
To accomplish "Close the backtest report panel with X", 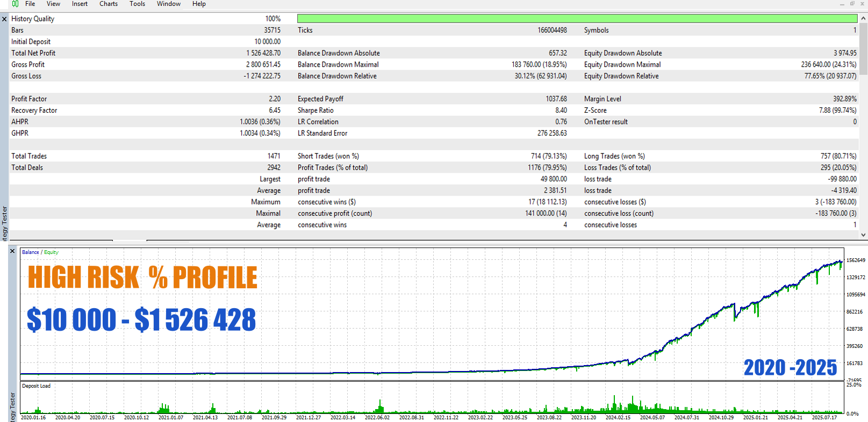I will 4,19.
